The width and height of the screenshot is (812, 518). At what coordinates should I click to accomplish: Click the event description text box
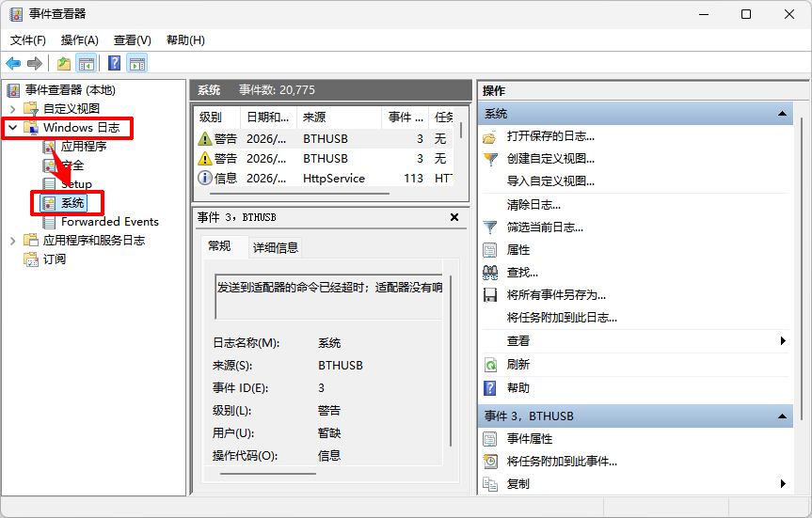tap(328, 297)
